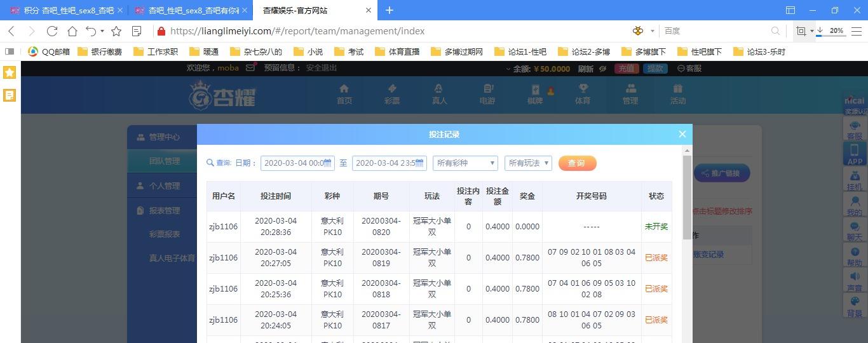The image size is (868, 343).
Task: Open the calendar icon of end date
Action: pos(419,163)
